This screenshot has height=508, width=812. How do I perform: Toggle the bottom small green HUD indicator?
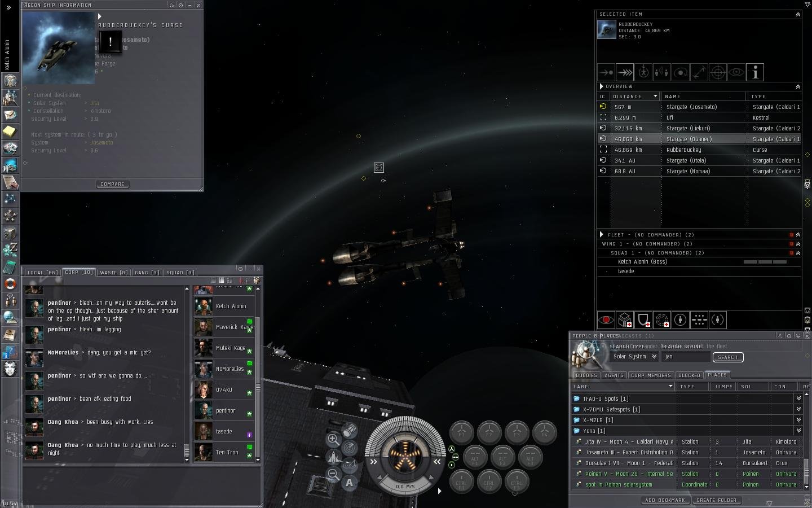tap(452, 465)
